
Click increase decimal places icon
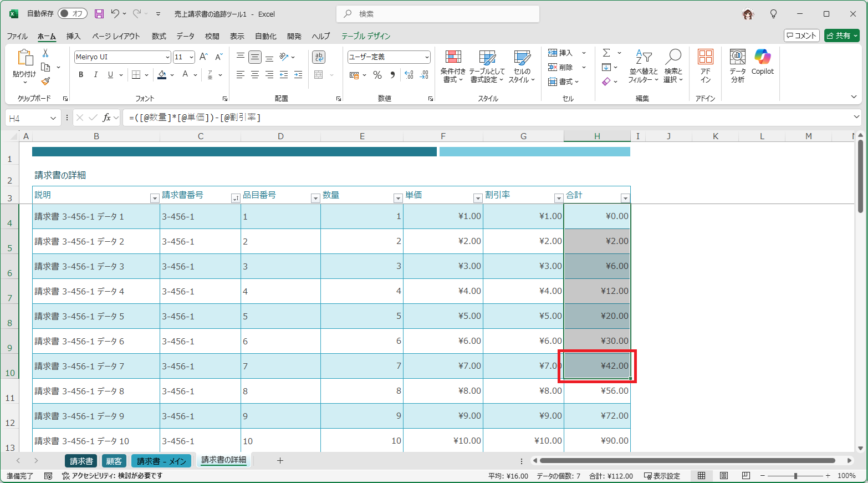coord(409,75)
